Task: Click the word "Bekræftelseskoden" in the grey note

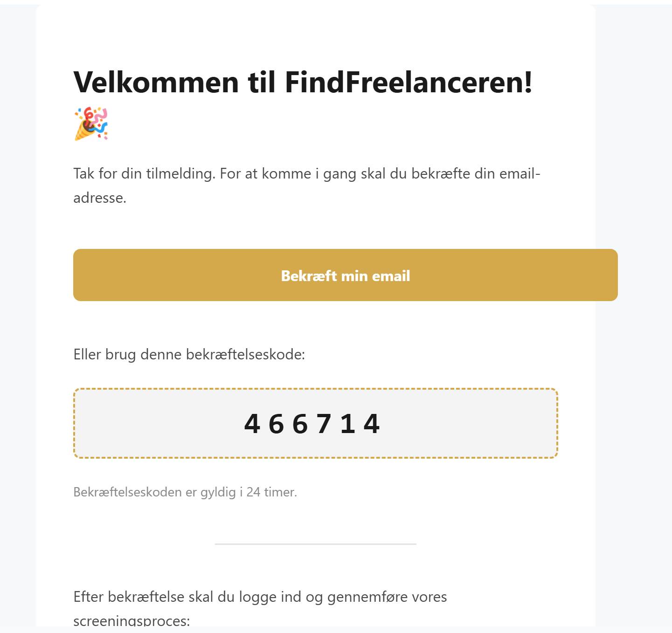Action: point(127,492)
